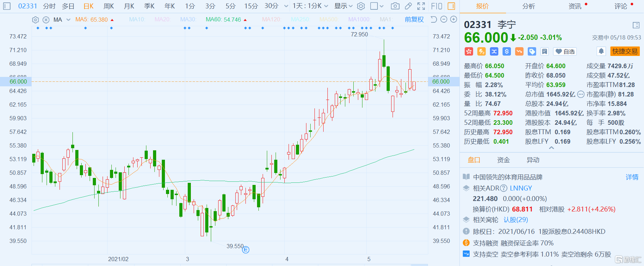Open MA indicator settings gear
This screenshot has width=644, height=266.
(x=35, y=20)
